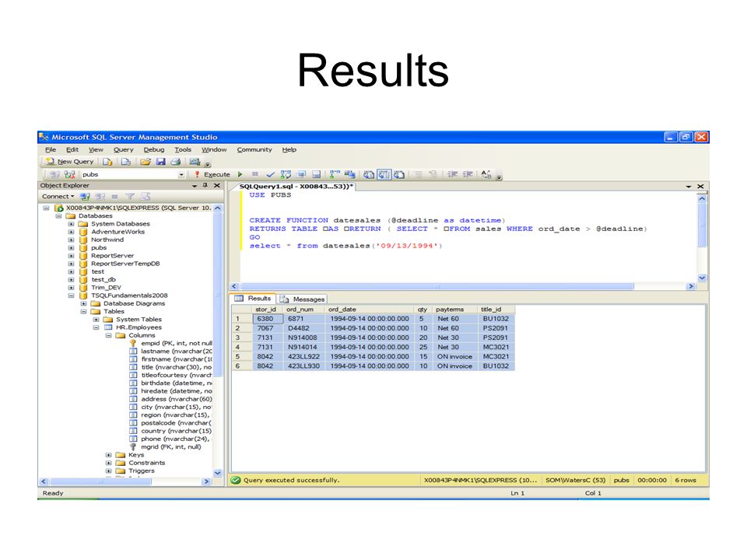The width and height of the screenshot is (747, 560).
Task: Toggle Results to Grid icon
Action: (x=384, y=174)
